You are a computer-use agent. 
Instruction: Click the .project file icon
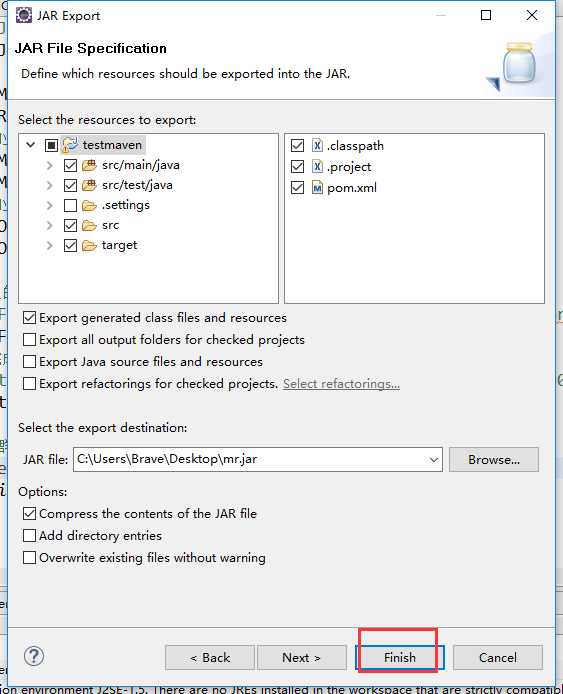(x=317, y=166)
